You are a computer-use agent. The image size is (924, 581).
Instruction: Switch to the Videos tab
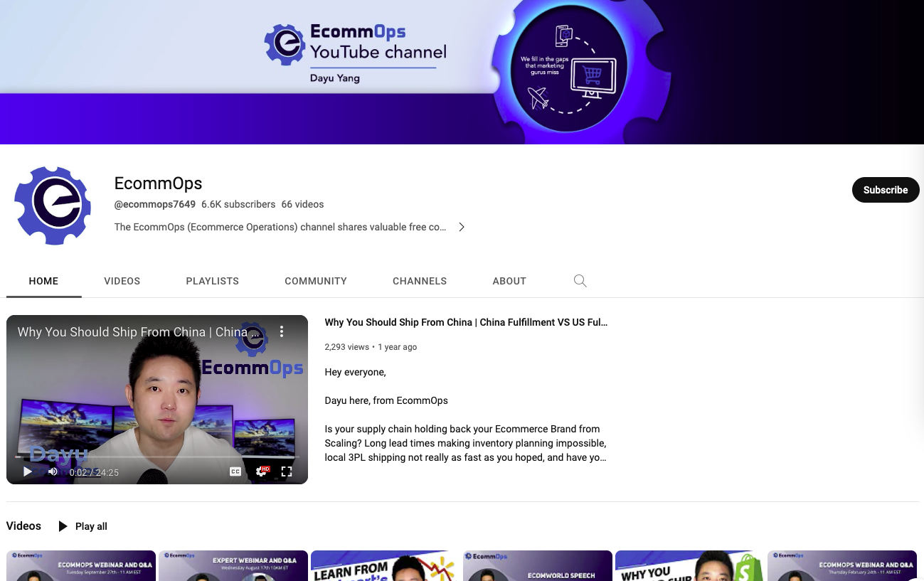pyautogui.click(x=122, y=281)
